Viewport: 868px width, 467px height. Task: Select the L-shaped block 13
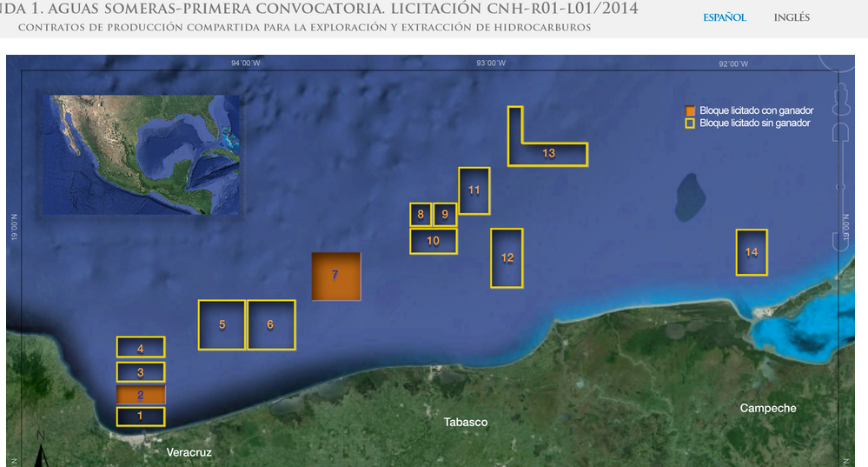coord(548,154)
